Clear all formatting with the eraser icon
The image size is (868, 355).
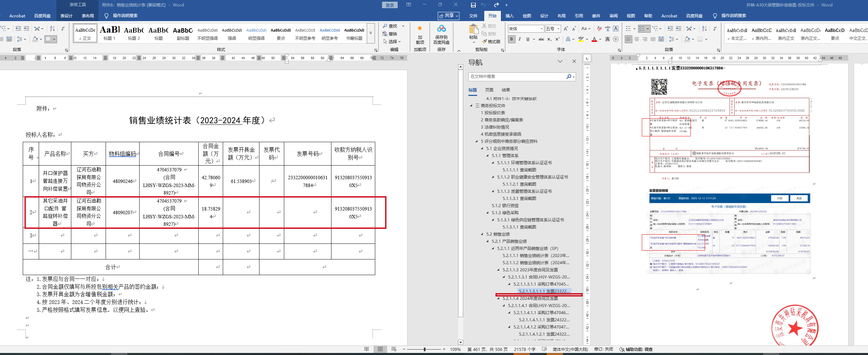click(599, 29)
